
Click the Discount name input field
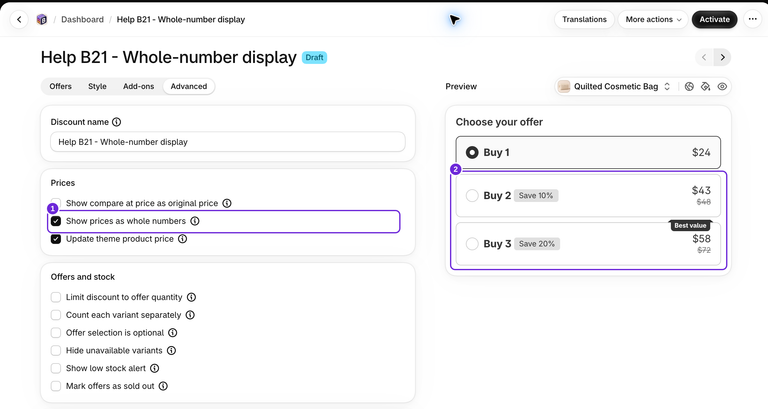228,142
